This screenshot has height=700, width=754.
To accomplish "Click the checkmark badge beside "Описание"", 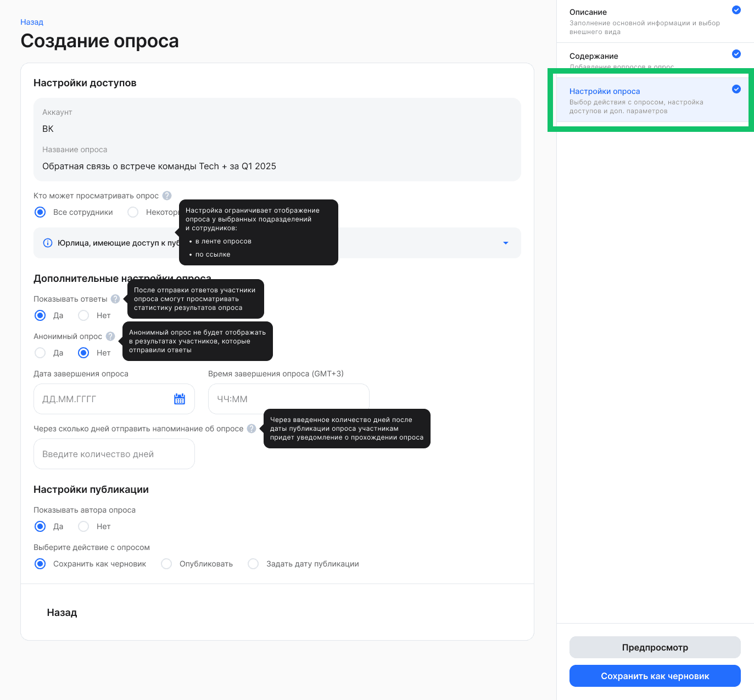I will point(735,9).
